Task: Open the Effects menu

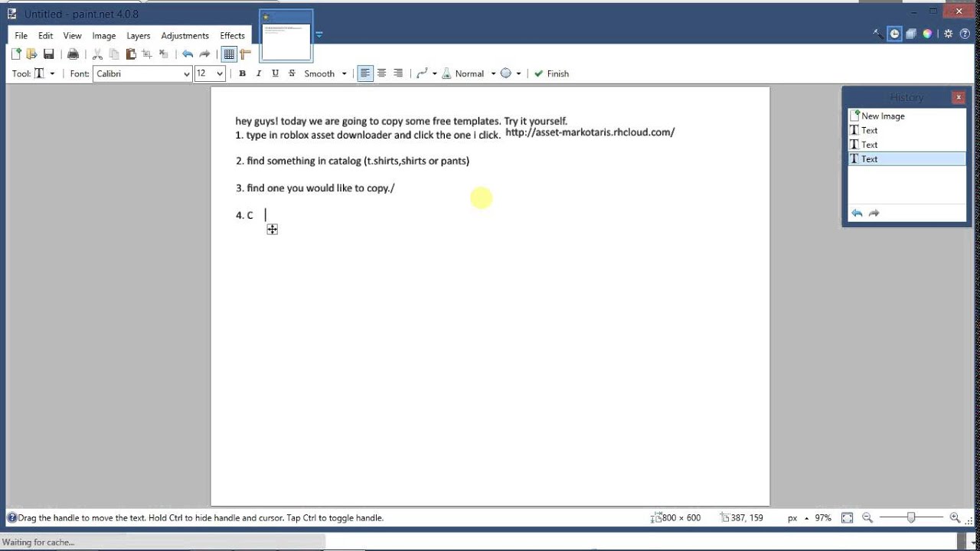Action: [x=233, y=35]
